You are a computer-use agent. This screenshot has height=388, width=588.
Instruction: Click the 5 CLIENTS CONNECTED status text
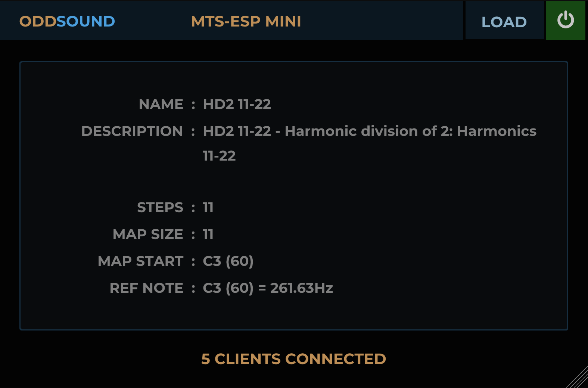click(x=293, y=359)
